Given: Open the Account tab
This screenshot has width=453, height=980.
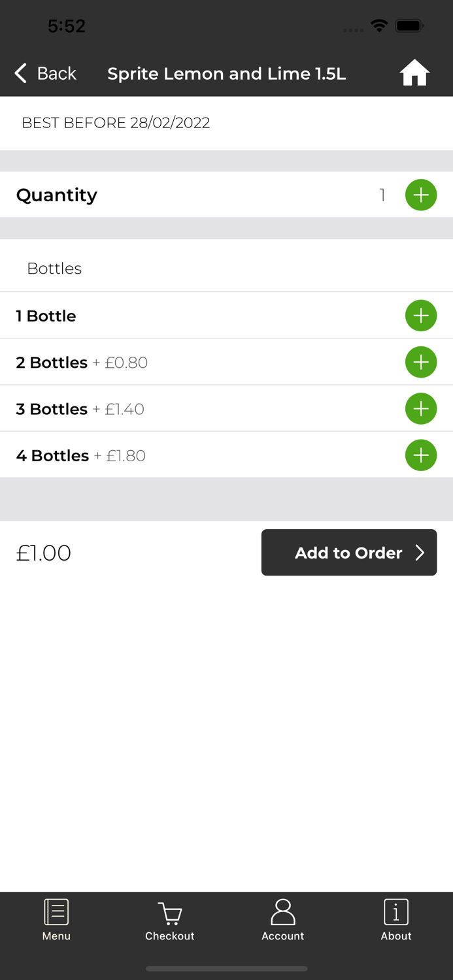Looking at the screenshot, I should 282,920.
